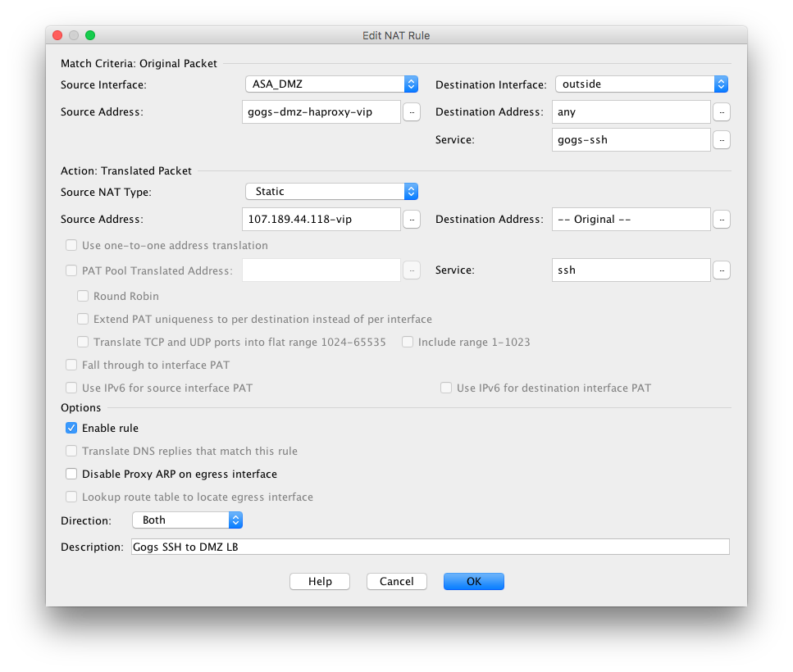Image resolution: width=793 pixels, height=672 pixels.
Task: Click browse button beside translated ssh Service
Action: [x=721, y=270]
